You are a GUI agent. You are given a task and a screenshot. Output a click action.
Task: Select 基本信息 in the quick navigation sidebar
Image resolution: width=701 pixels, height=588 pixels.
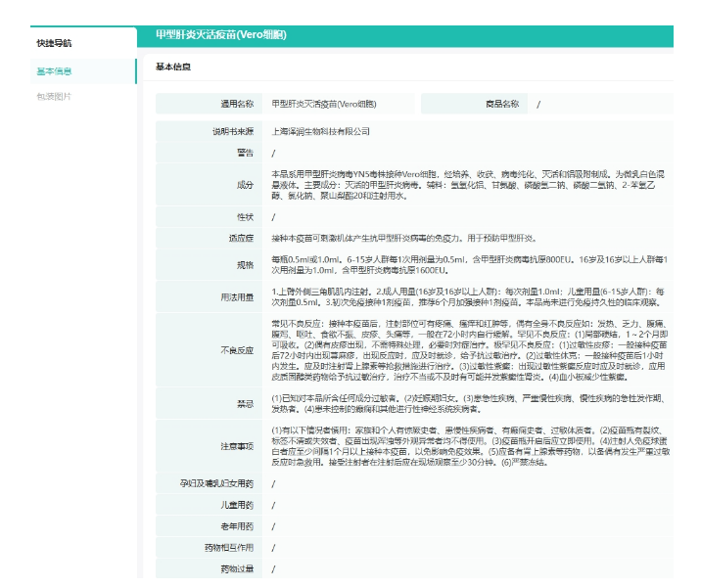[x=54, y=71]
